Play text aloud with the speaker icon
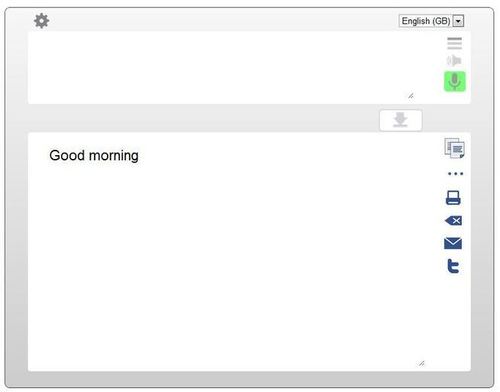Screen dimensions: 500x392 [x=454, y=61]
